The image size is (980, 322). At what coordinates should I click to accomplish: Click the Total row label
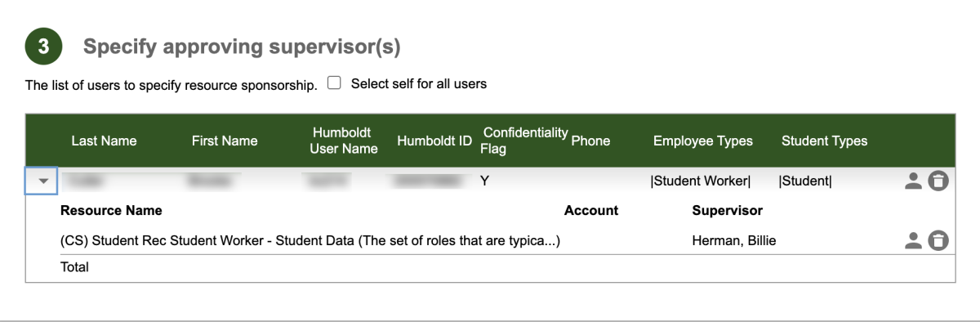pos(74,267)
